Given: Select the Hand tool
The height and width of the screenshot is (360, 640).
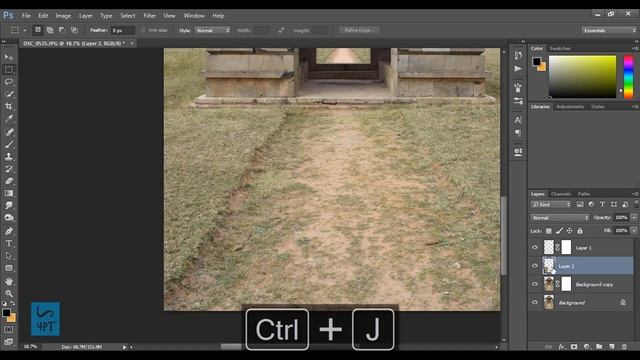Looking at the screenshot, I should tap(9, 281).
